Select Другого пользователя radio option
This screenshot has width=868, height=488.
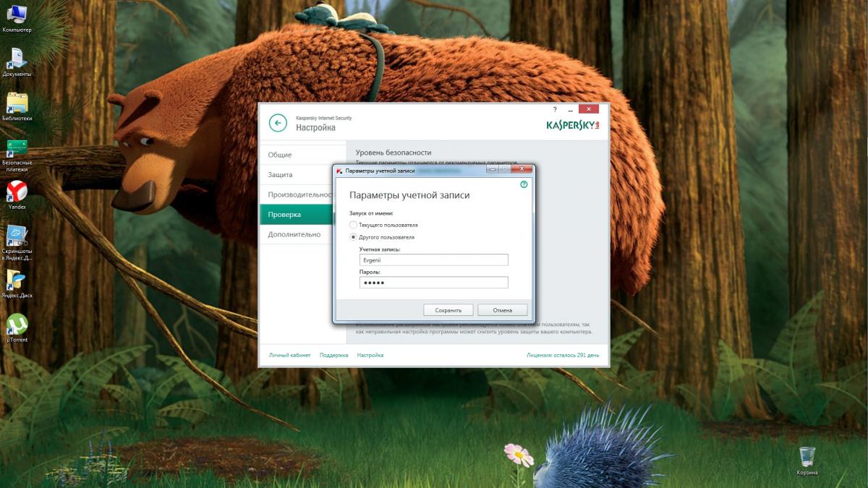point(382,236)
